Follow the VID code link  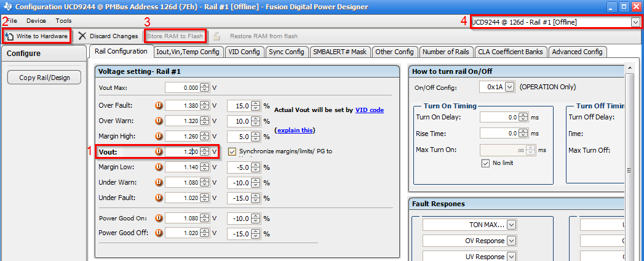tap(369, 110)
